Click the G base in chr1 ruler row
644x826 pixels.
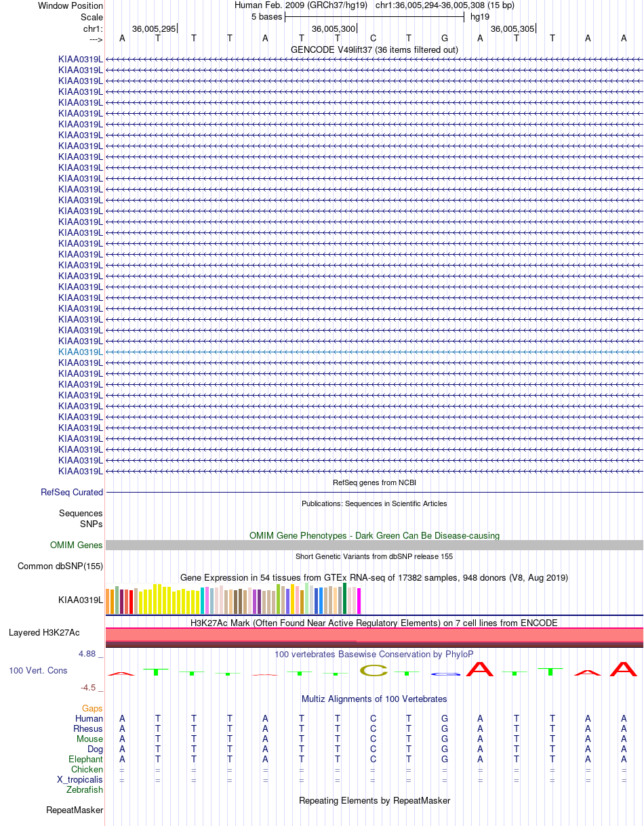point(445,38)
